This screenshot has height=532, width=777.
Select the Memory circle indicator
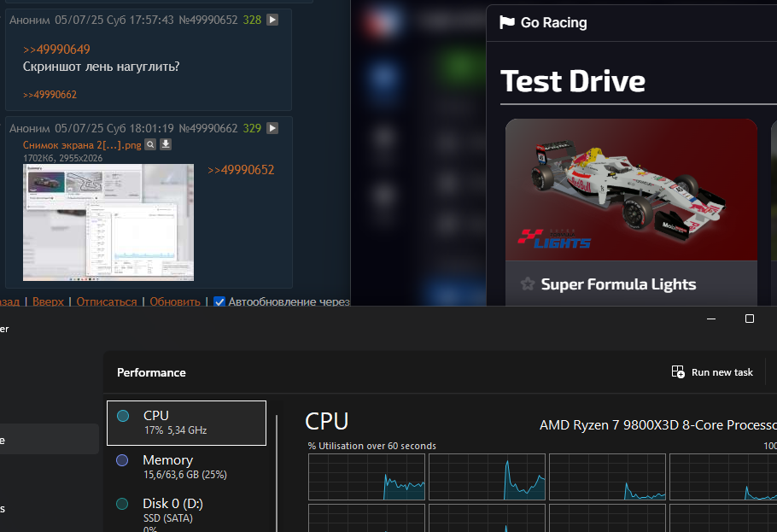[x=122, y=460]
